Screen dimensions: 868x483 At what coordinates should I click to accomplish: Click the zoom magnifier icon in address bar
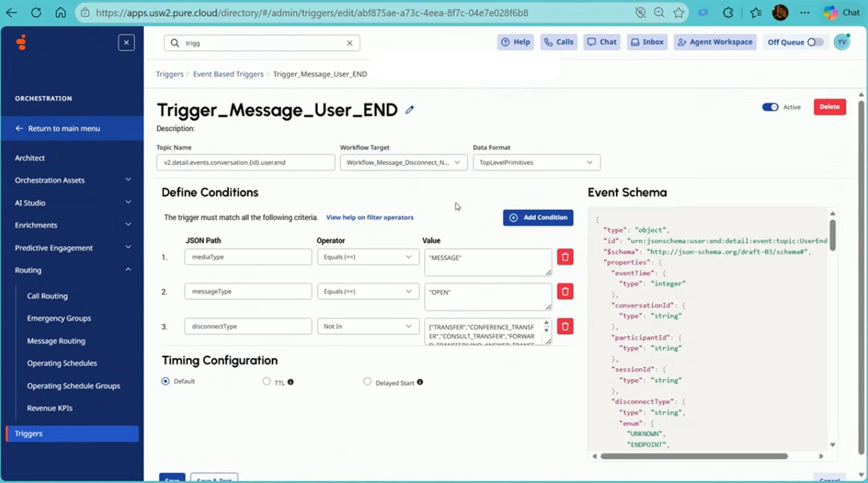[659, 12]
